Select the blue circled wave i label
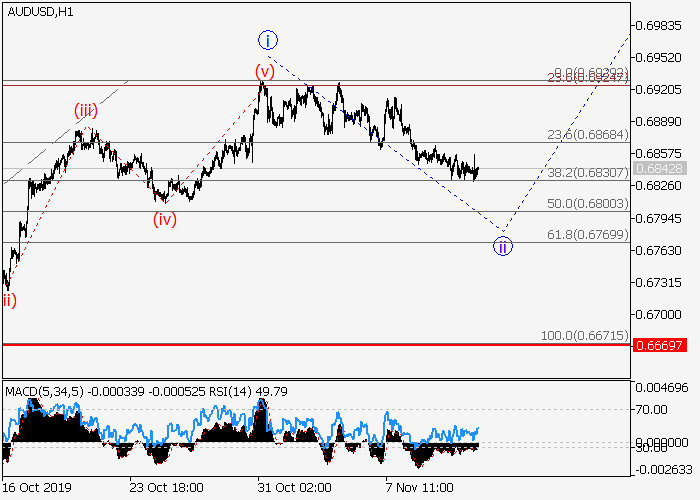700x500 pixels. 267,40
